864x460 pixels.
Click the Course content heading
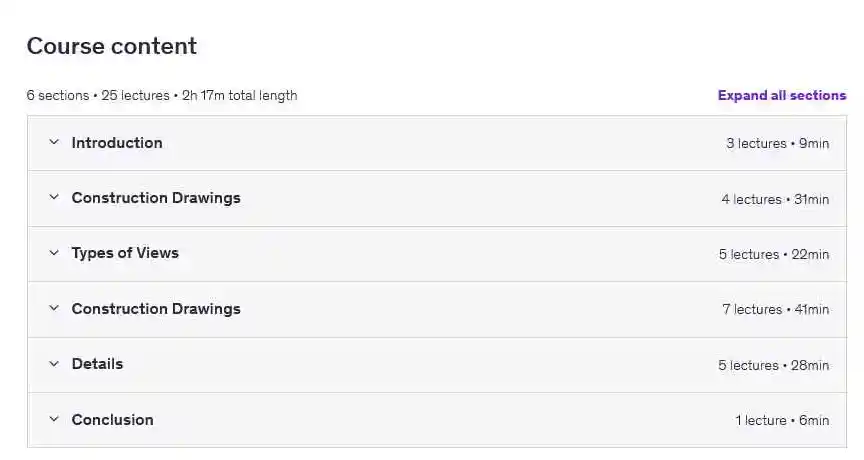(x=112, y=46)
